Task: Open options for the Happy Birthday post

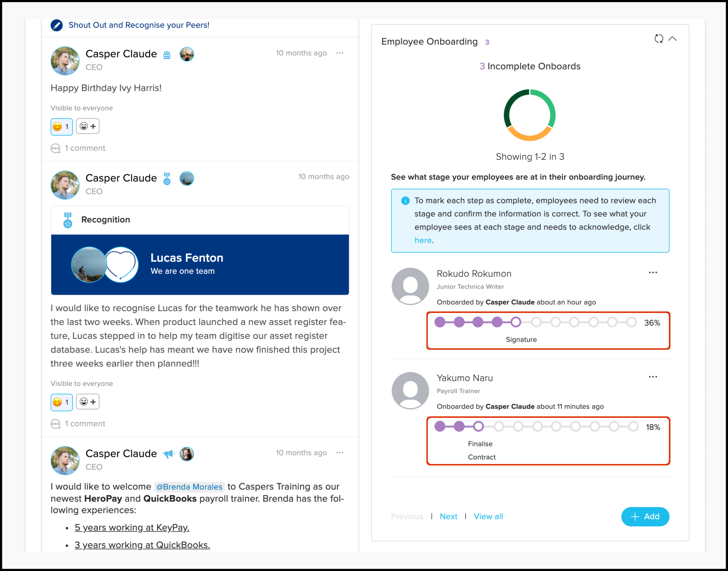Action: point(340,53)
